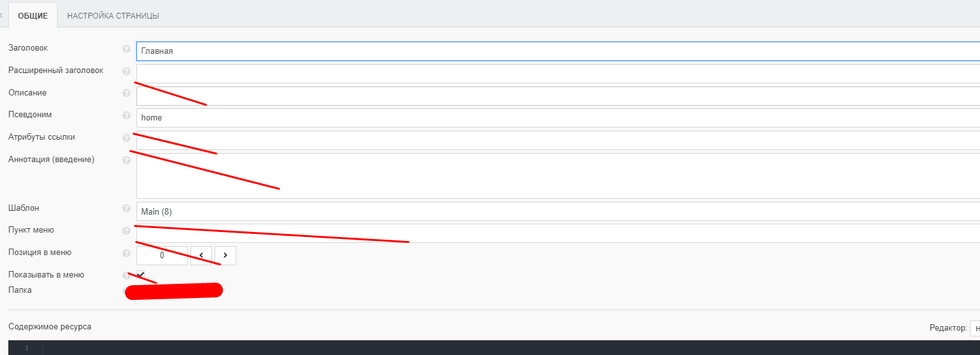The image size is (980, 355).
Task: Show help for Позиция в меню
Action: (126, 253)
